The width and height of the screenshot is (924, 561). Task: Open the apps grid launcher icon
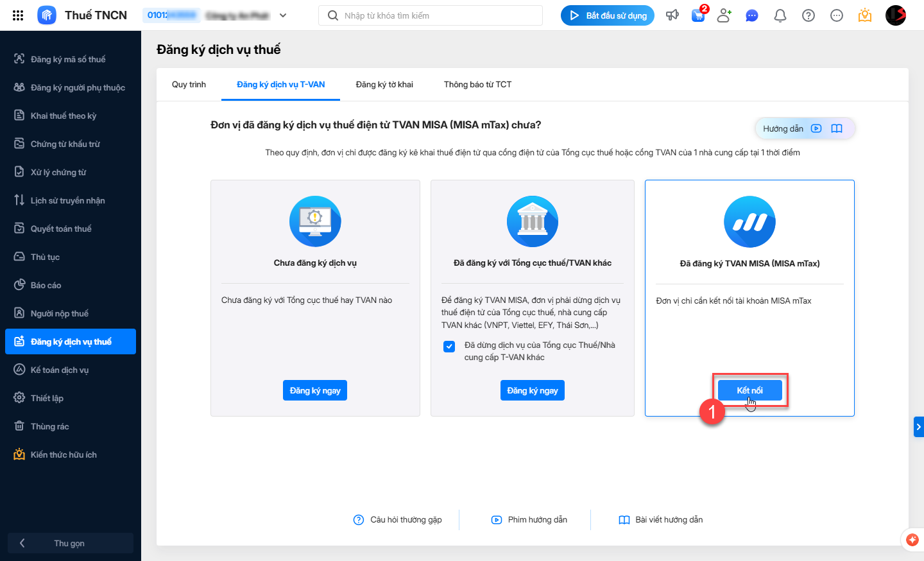pyautogui.click(x=18, y=15)
